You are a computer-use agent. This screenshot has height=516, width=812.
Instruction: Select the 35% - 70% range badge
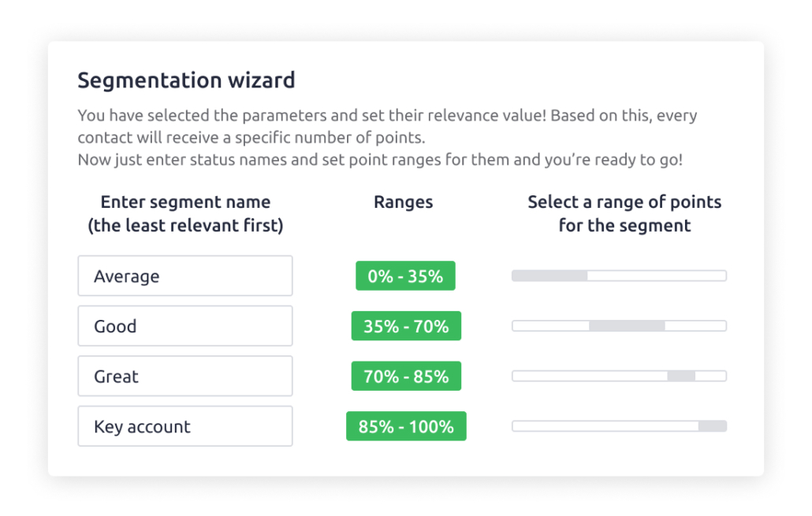tap(405, 326)
